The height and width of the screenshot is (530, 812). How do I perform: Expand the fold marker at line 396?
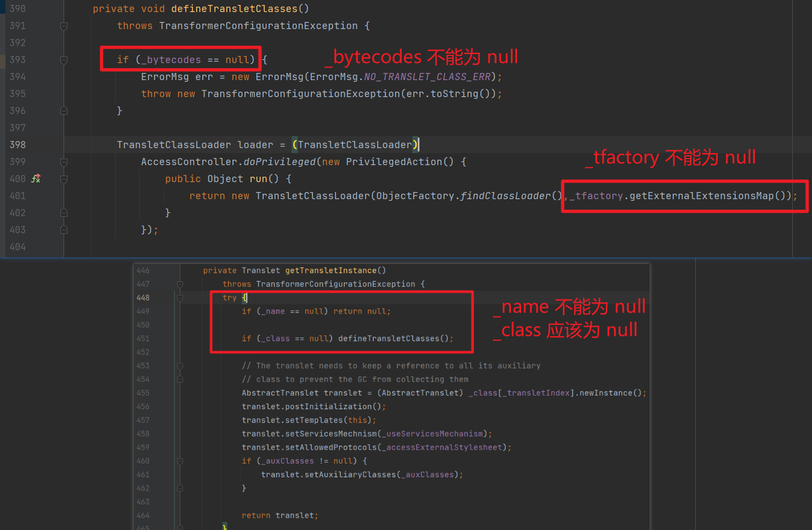coord(64,110)
